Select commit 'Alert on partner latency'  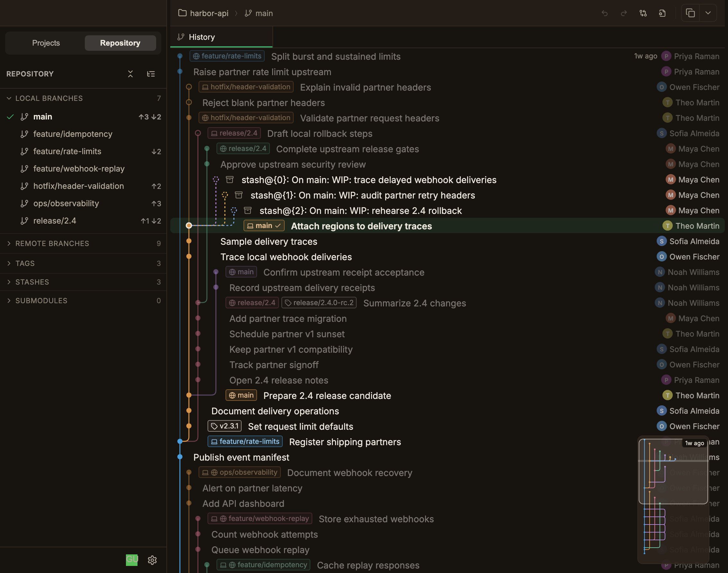coord(448,489)
